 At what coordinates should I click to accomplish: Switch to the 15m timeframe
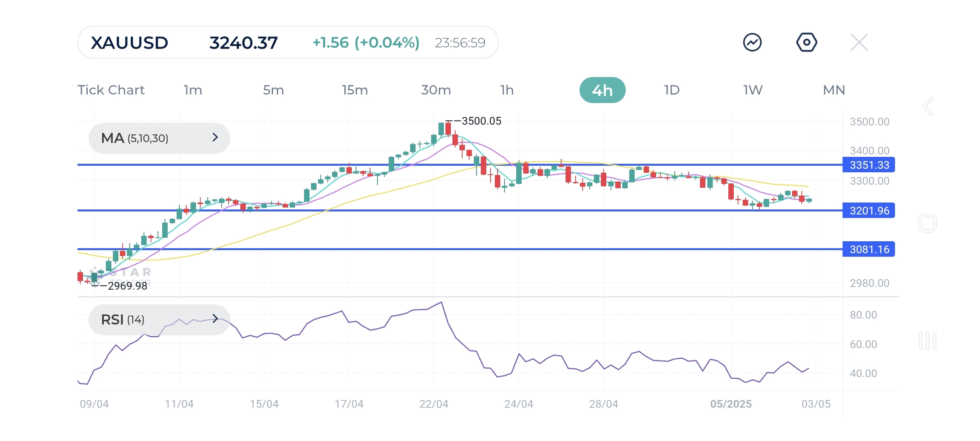[x=355, y=90]
